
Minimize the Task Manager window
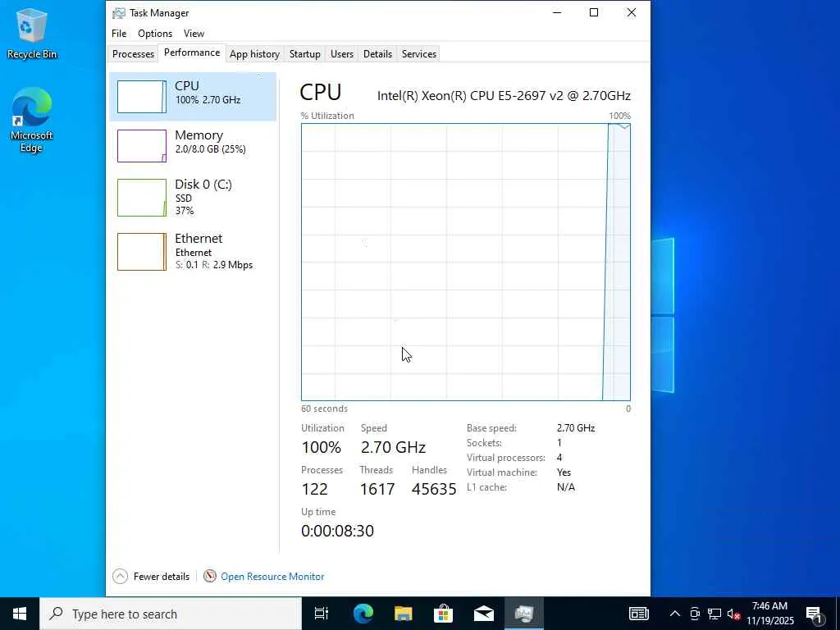tap(557, 13)
